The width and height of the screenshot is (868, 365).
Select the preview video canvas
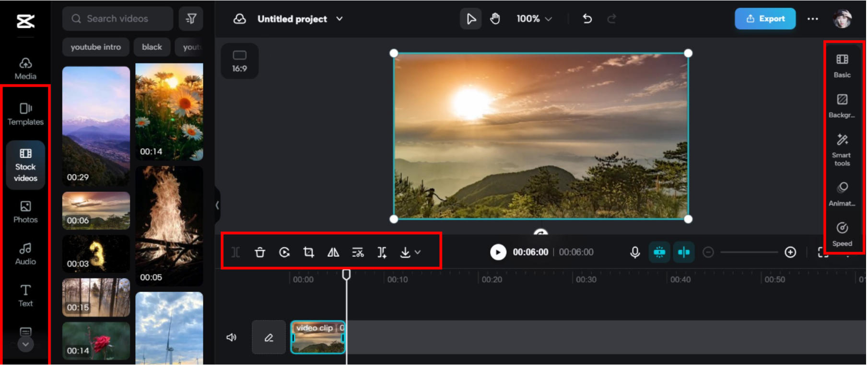coord(541,136)
